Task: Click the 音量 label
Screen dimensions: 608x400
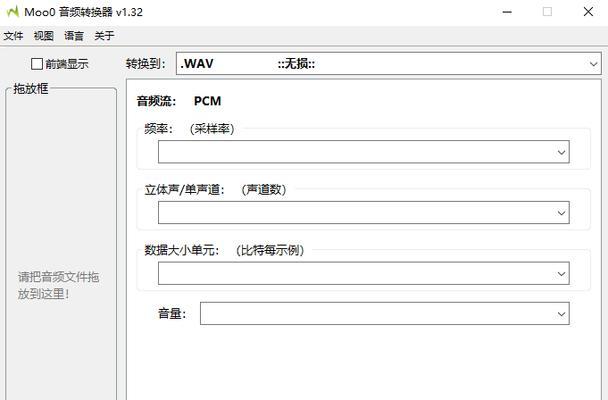Action: coord(172,314)
